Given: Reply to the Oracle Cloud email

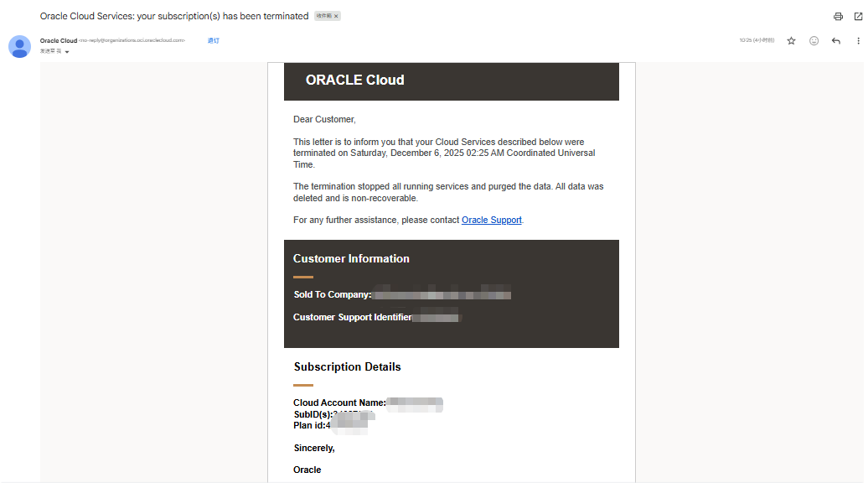Looking at the screenshot, I should (x=836, y=41).
